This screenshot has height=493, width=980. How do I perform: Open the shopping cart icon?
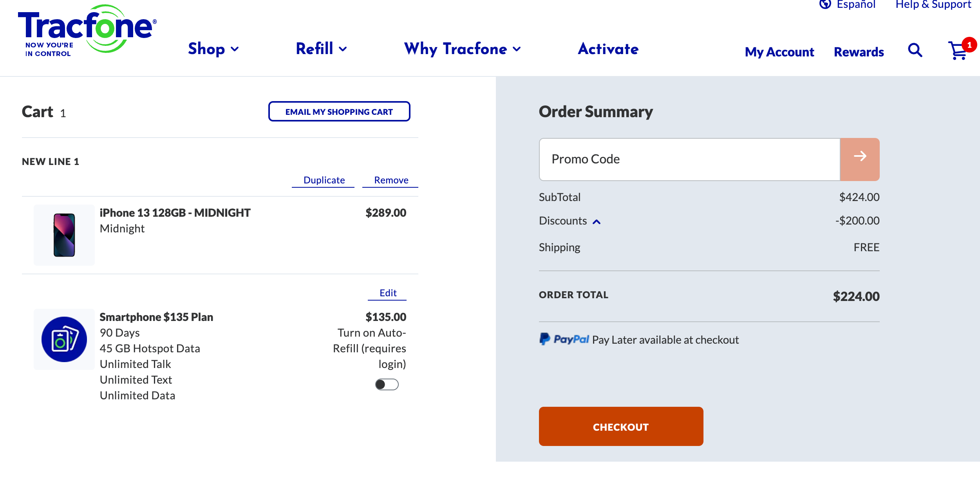(958, 51)
